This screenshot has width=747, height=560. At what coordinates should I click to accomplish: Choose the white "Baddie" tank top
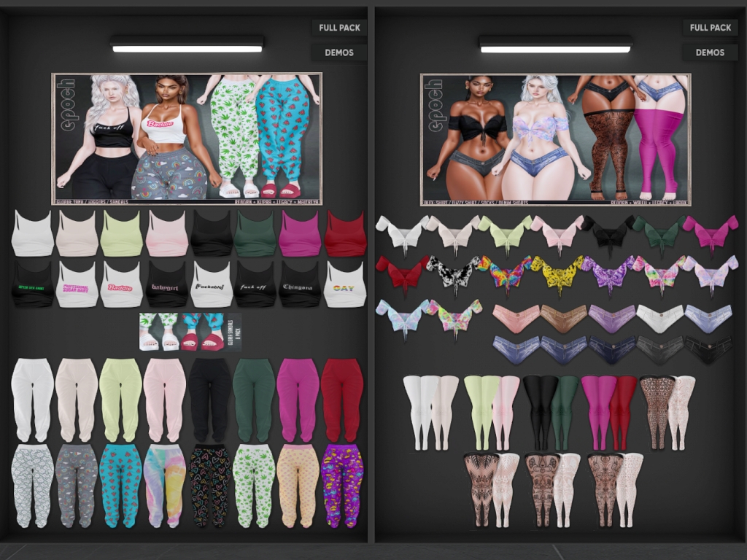point(121,285)
